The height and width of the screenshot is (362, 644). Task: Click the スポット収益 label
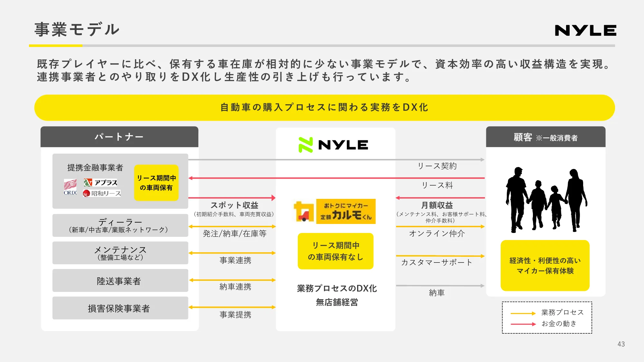pyautogui.click(x=234, y=205)
